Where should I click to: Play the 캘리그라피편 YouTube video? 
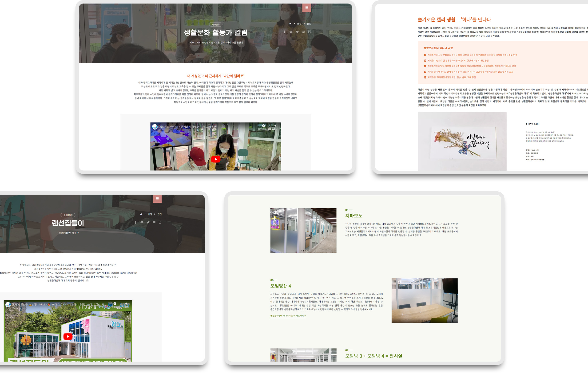click(216, 159)
